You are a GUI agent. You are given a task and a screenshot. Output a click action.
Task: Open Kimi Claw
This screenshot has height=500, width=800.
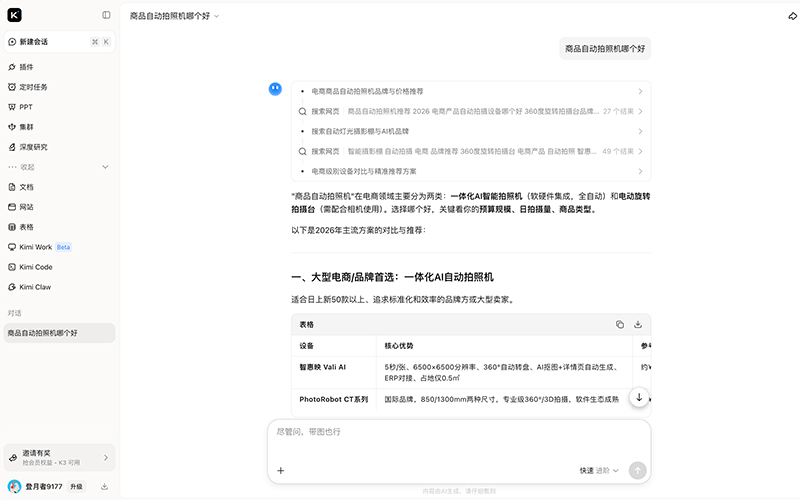(59, 287)
